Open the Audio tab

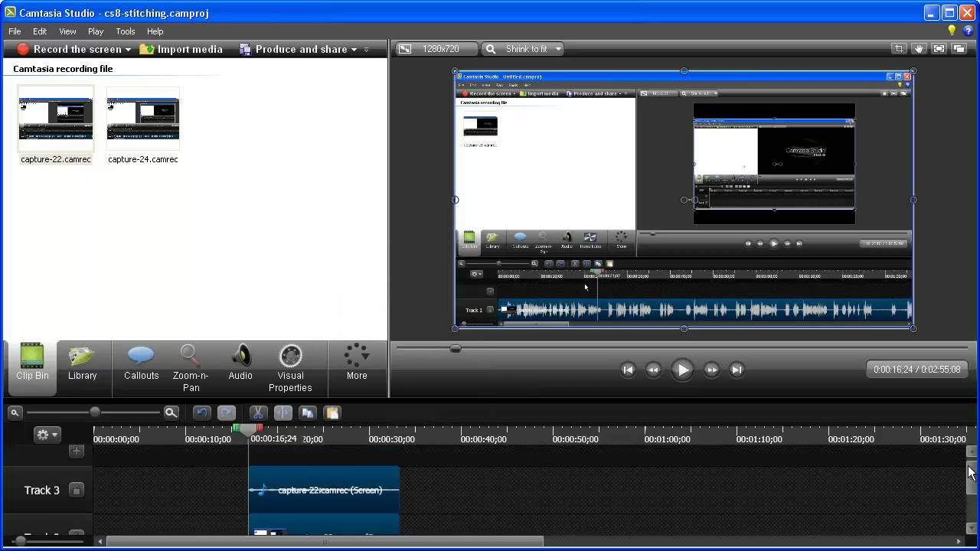coord(240,364)
